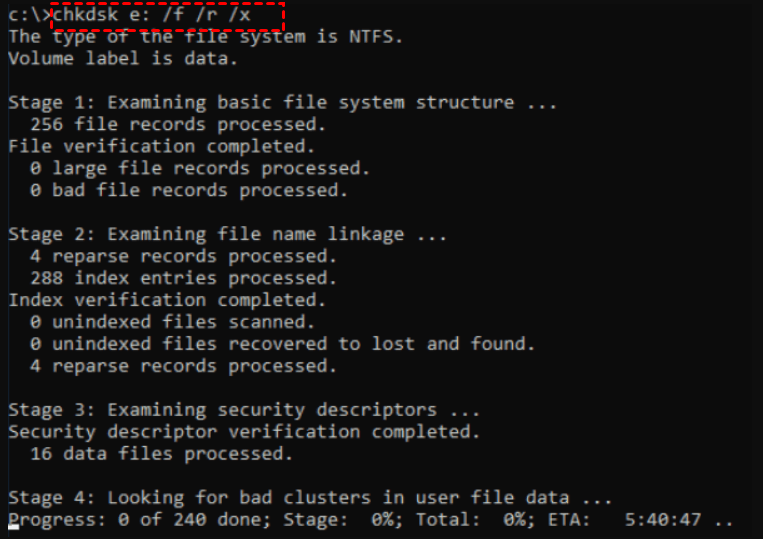Click the "0 bad file records processed" line
763x539 pixels.
point(189,190)
